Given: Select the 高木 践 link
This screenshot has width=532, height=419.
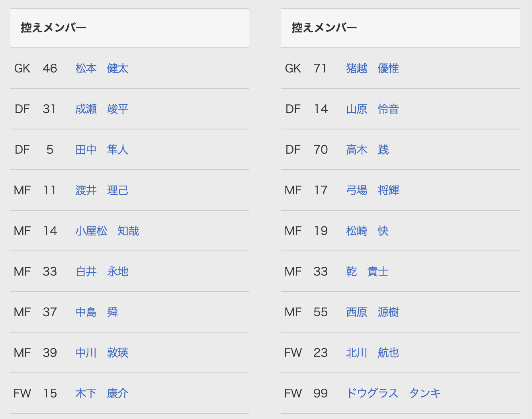Looking at the screenshot, I should pos(367,150).
